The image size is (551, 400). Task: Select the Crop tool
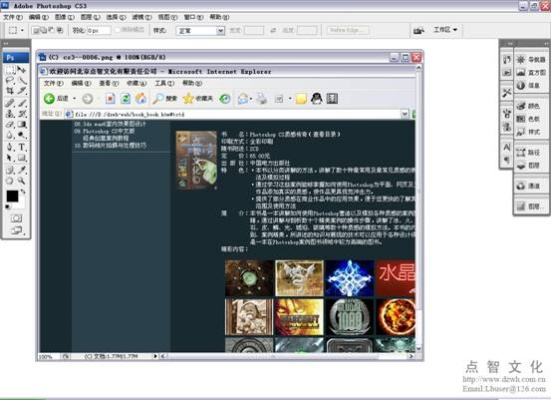10,91
